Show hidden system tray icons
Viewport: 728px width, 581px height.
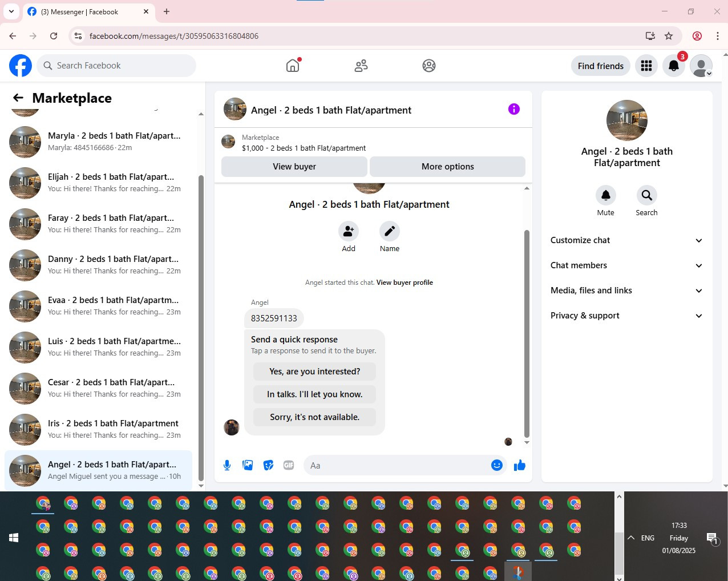click(631, 538)
